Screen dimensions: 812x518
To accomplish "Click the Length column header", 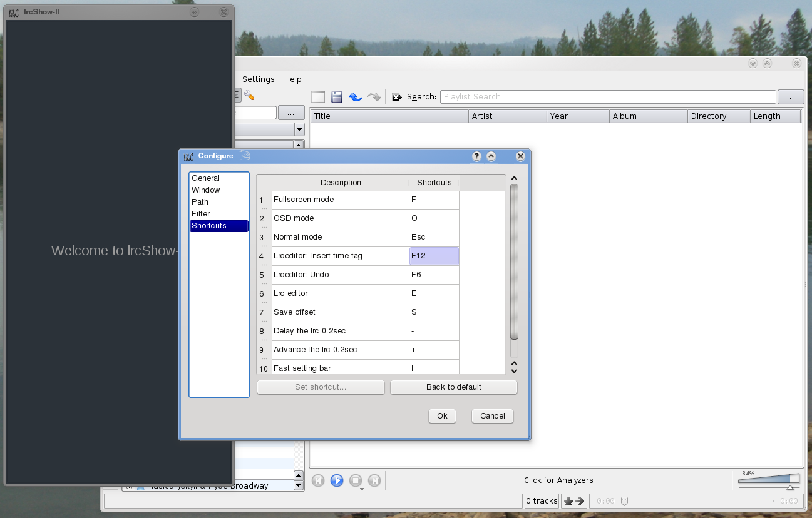I will point(776,116).
